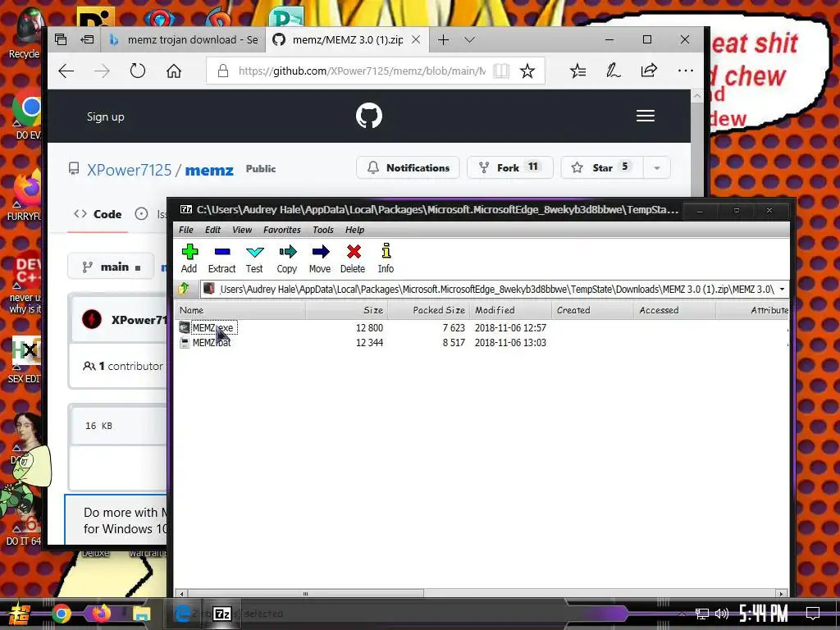Click the Edge set tabs aside icon
Image resolution: width=840 pixels, height=630 pixels.
coord(87,39)
